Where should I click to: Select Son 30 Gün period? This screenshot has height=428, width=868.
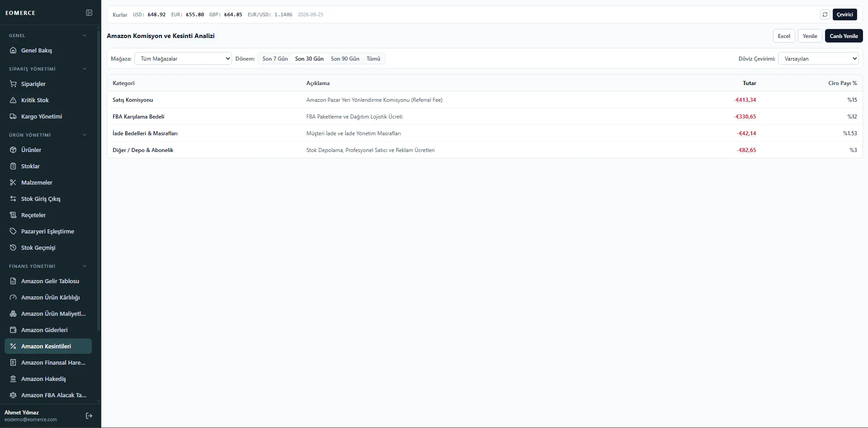(309, 59)
